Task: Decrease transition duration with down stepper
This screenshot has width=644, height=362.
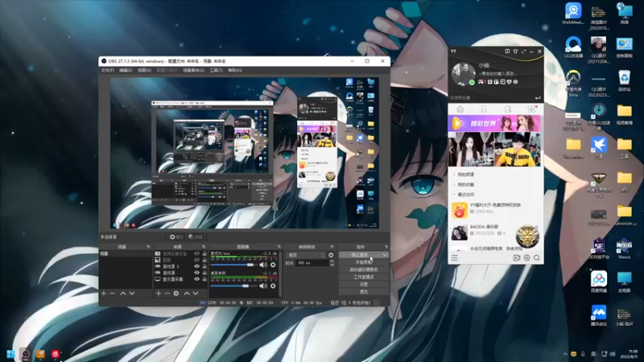Action: (x=332, y=265)
